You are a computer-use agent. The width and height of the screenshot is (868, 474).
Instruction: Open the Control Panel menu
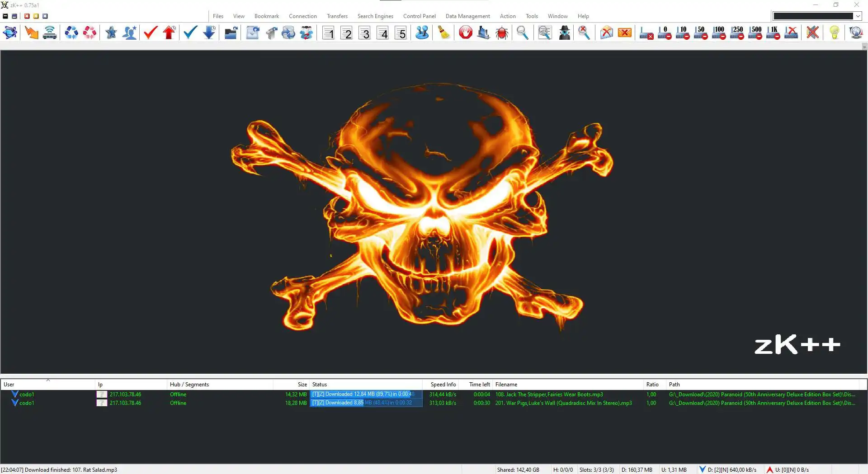[x=419, y=16]
